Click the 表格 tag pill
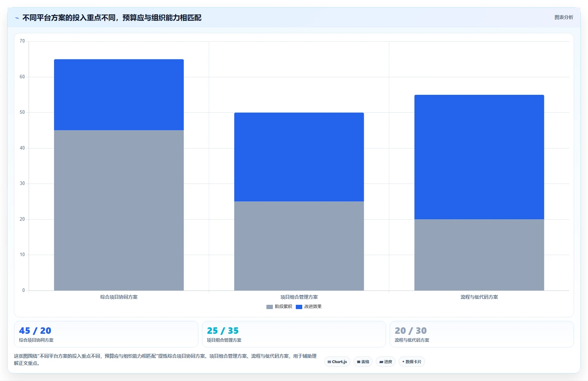The width and height of the screenshot is (588, 381). 363,362
